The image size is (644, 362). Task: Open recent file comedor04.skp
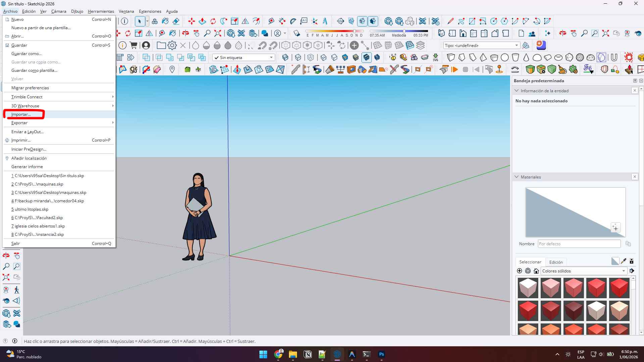(59, 201)
